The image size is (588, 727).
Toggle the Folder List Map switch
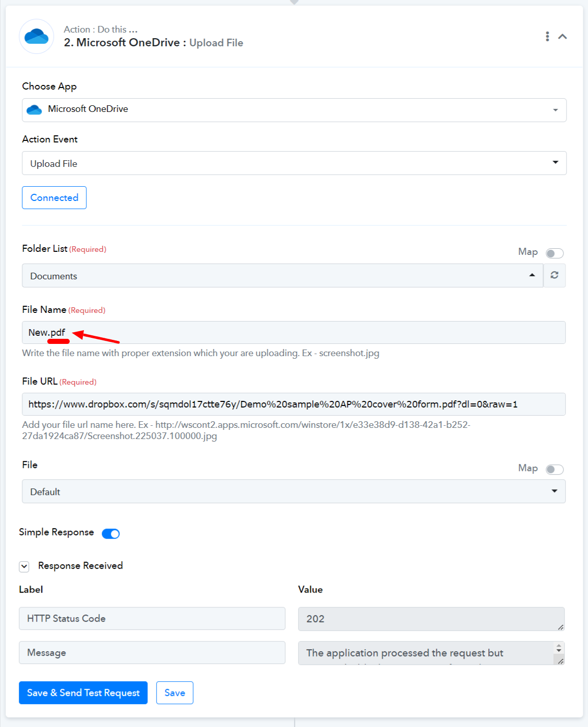coord(554,253)
